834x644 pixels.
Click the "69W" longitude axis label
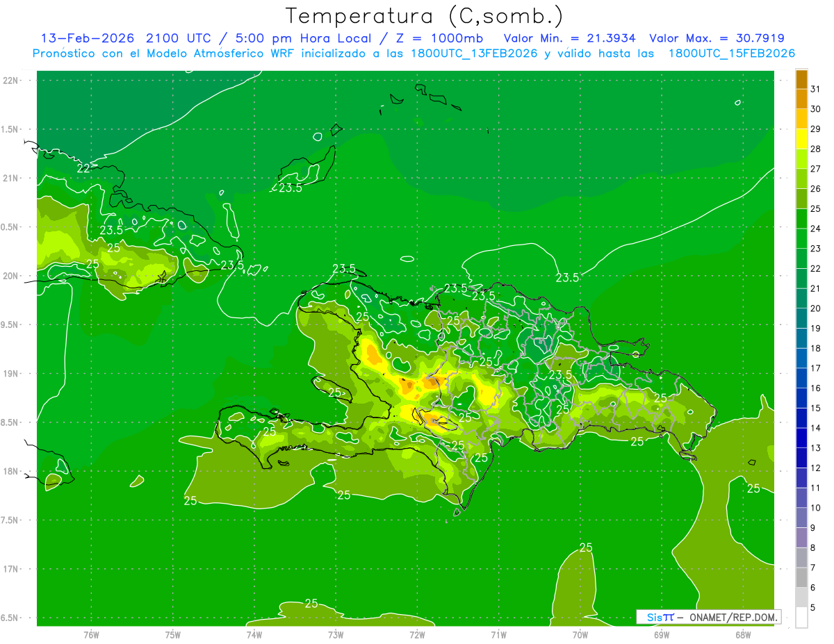coord(662,634)
